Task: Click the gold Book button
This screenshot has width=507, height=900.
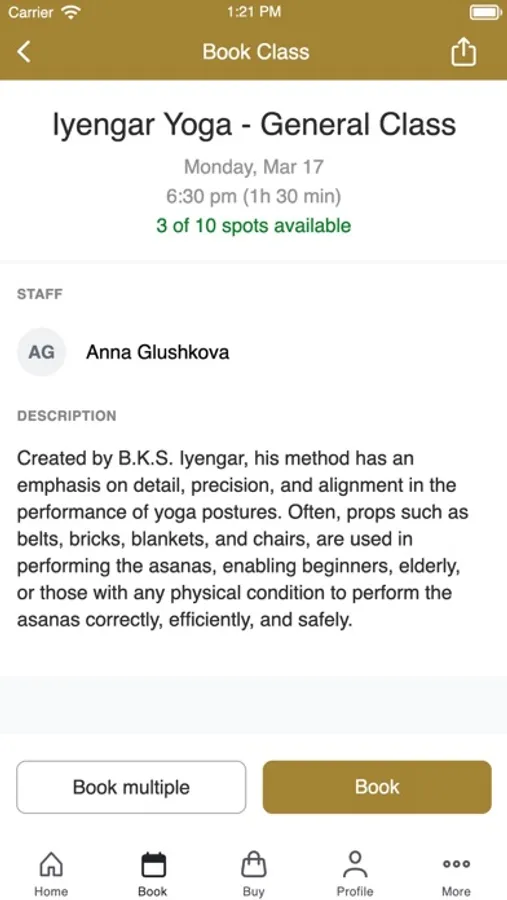Action: 377,787
